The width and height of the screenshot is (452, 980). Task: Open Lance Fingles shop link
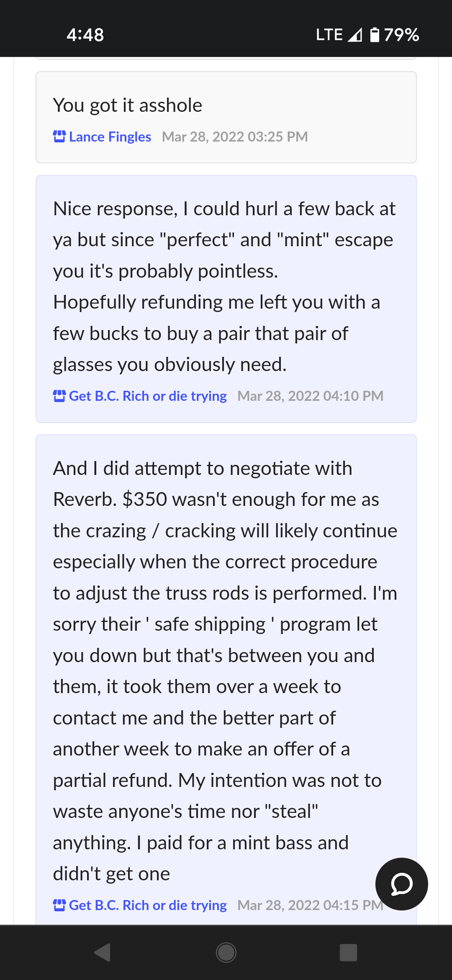click(x=110, y=137)
